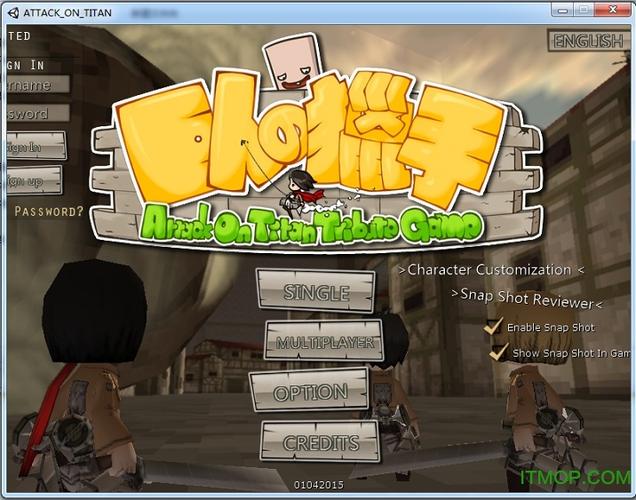This screenshot has width=636, height=500.
Task: Open the OPTION settings
Action: (309, 391)
